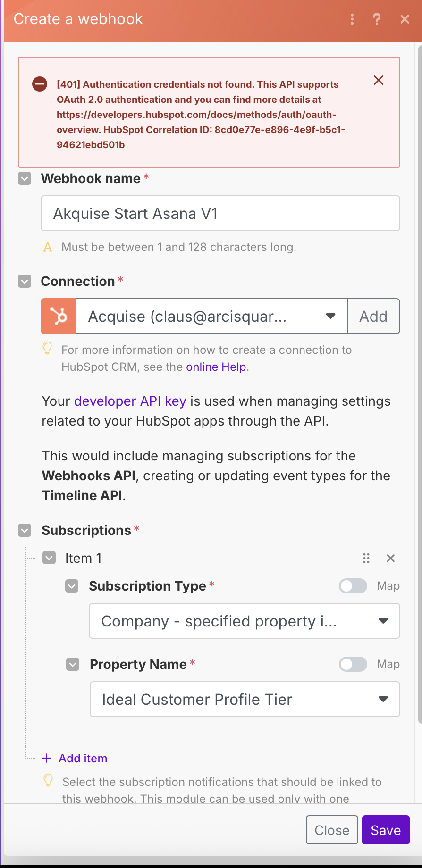Click the plus icon beside Add item
Image resolution: width=422 pixels, height=868 pixels.
tap(46, 758)
